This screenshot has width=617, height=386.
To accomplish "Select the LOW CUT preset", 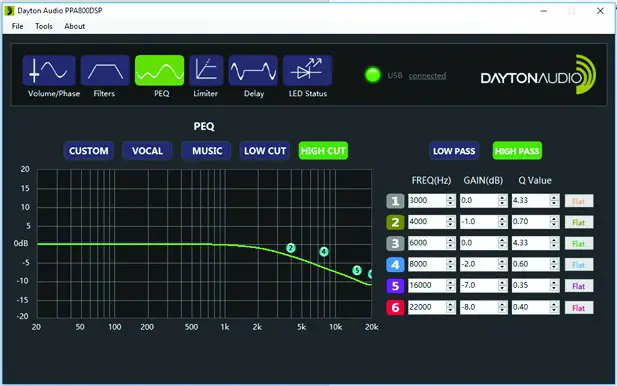I will pos(265,151).
